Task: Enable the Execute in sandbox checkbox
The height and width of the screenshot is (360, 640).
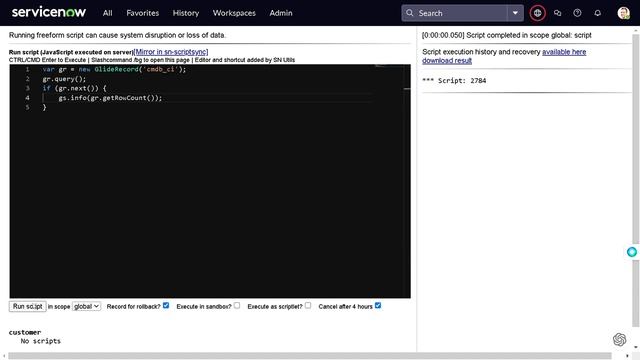Action: point(237,305)
